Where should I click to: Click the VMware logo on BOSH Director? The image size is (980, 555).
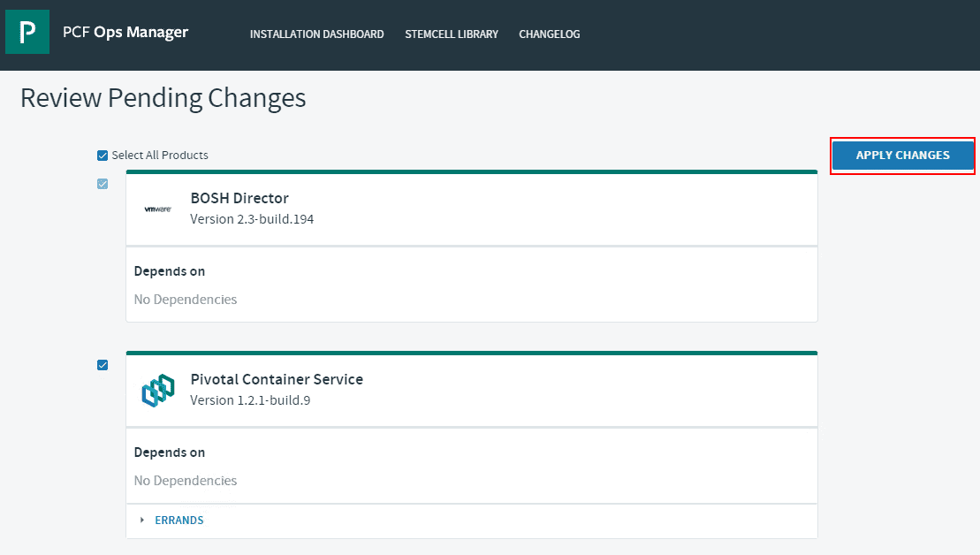(x=157, y=209)
